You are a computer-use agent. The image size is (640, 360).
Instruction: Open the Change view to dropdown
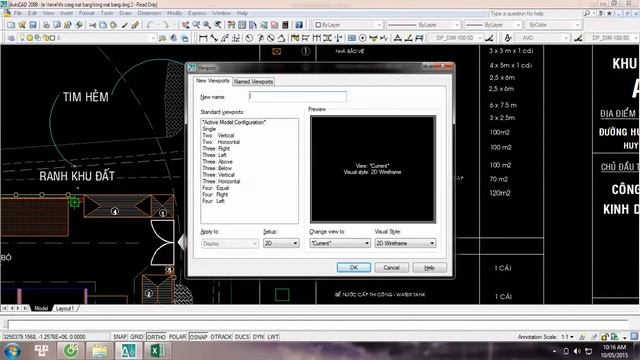pyautogui.click(x=340, y=243)
